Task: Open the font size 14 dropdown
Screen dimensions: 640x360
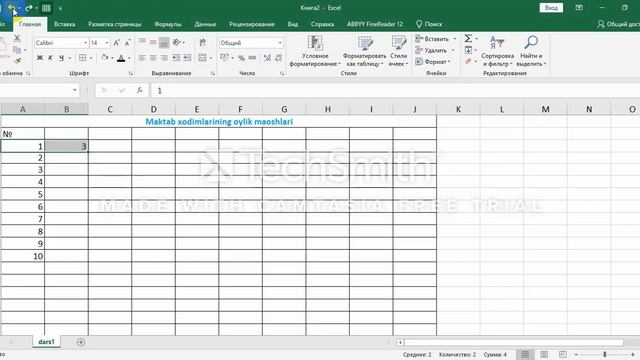Action: click(x=107, y=43)
